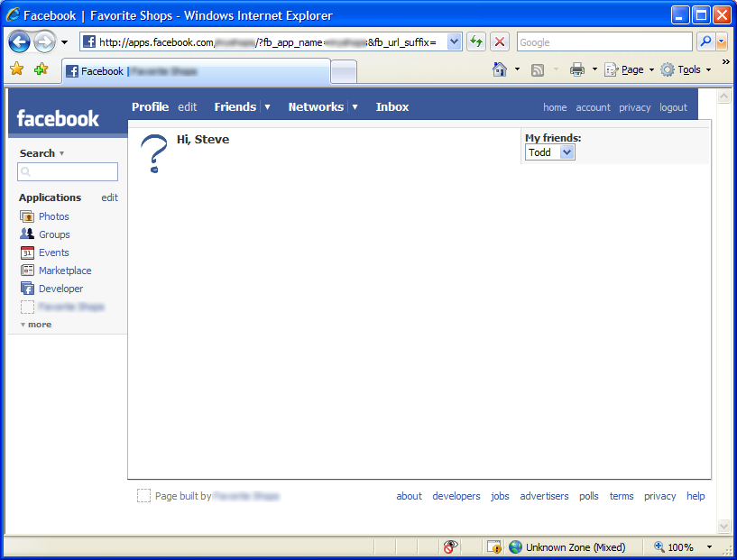Click the Stop loading X icon

click(x=500, y=42)
